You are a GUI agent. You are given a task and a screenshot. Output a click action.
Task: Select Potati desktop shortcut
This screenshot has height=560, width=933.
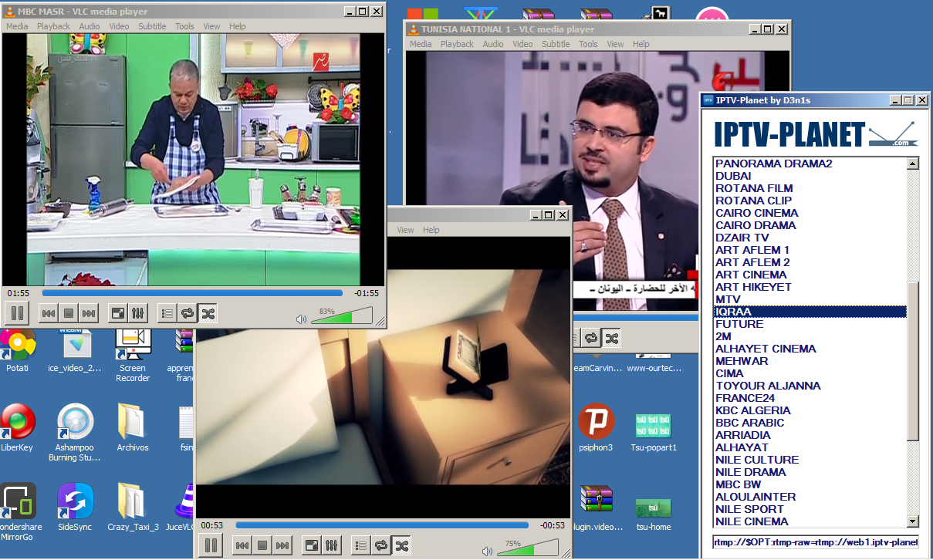17,351
